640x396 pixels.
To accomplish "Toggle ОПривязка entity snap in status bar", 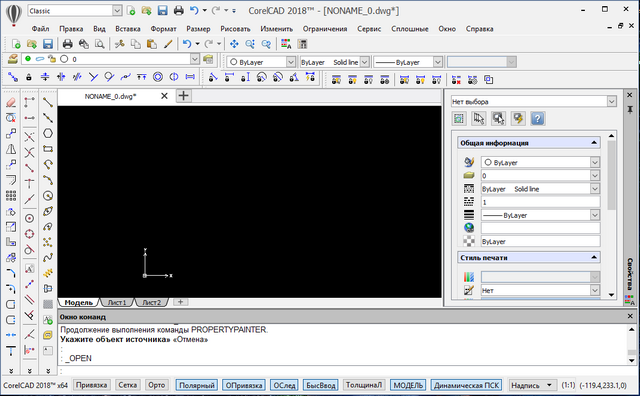I will [x=244, y=385].
